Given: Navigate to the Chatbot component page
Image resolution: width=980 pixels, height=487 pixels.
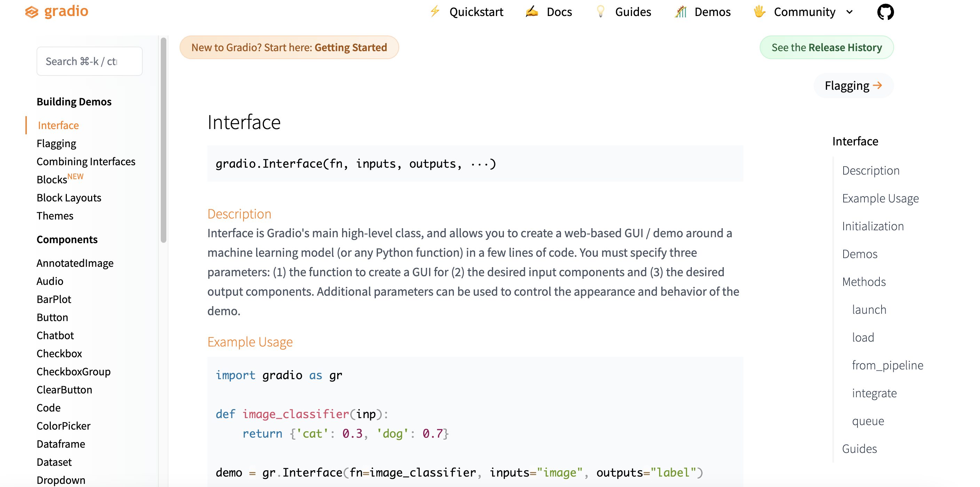Looking at the screenshot, I should (55, 335).
